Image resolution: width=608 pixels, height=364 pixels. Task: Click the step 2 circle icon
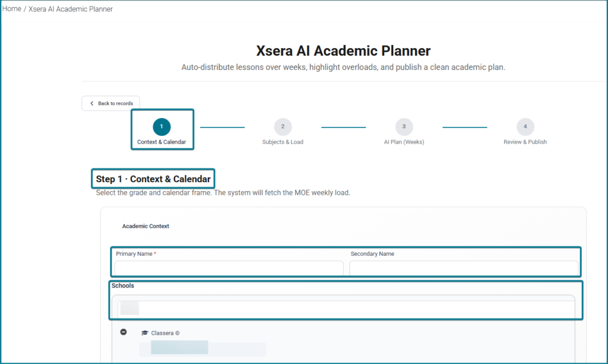point(283,126)
